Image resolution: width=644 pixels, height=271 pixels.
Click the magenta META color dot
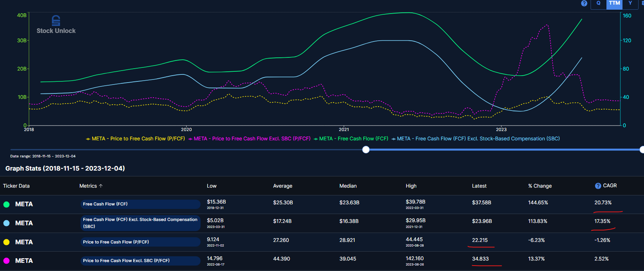pyautogui.click(x=7, y=261)
